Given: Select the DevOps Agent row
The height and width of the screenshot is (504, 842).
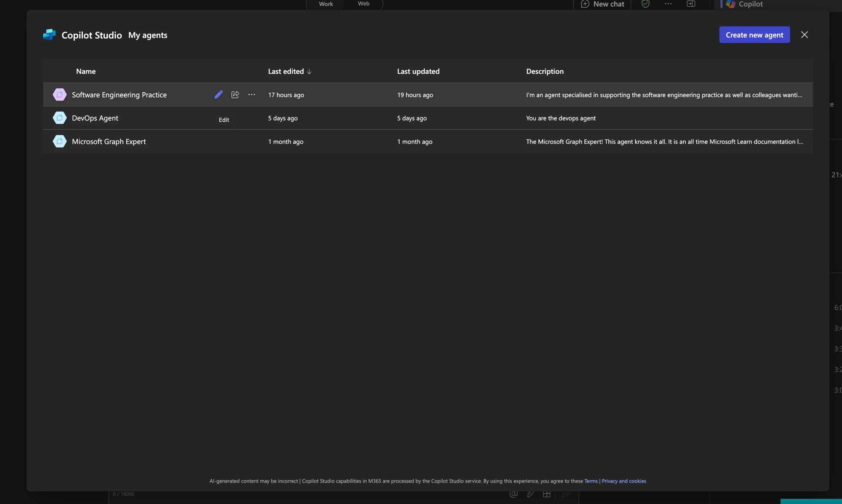Looking at the screenshot, I should tap(95, 118).
